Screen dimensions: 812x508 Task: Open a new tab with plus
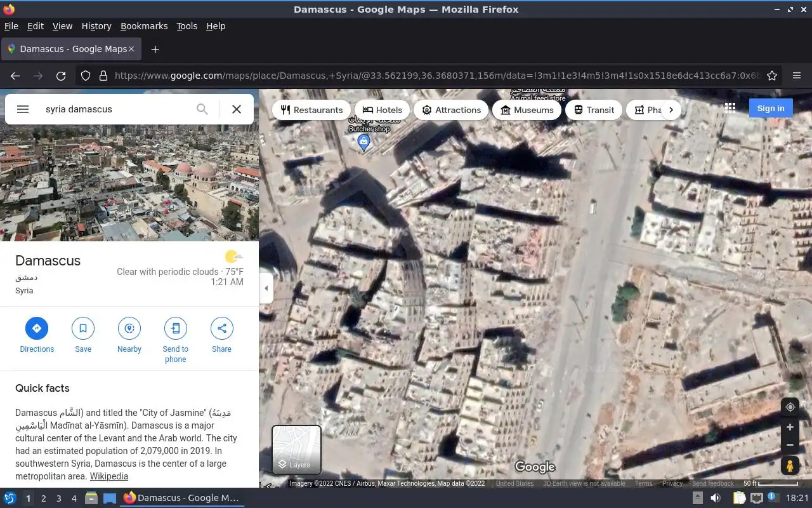[155, 49]
